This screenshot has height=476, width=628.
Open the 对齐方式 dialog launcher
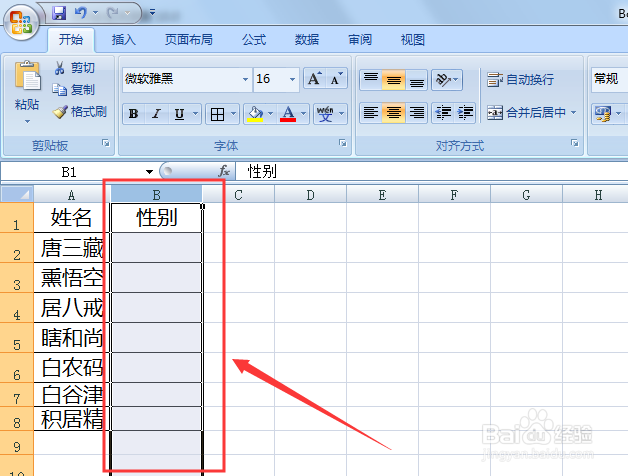[575, 143]
